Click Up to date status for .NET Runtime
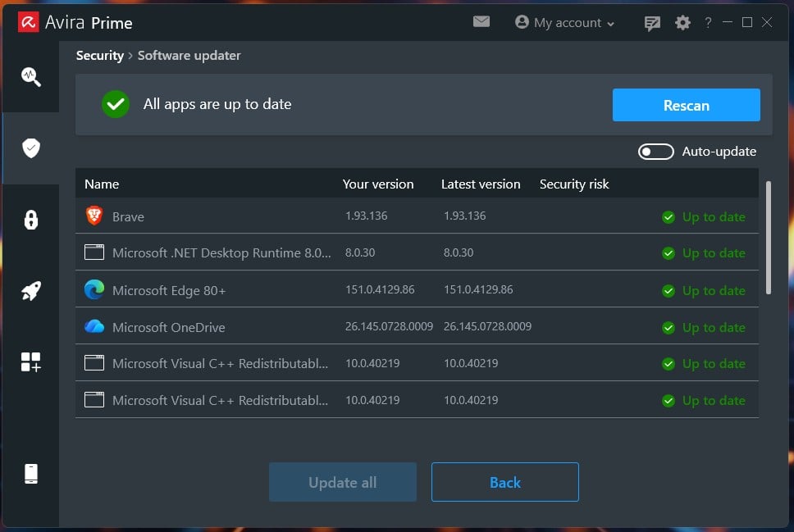 [714, 253]
